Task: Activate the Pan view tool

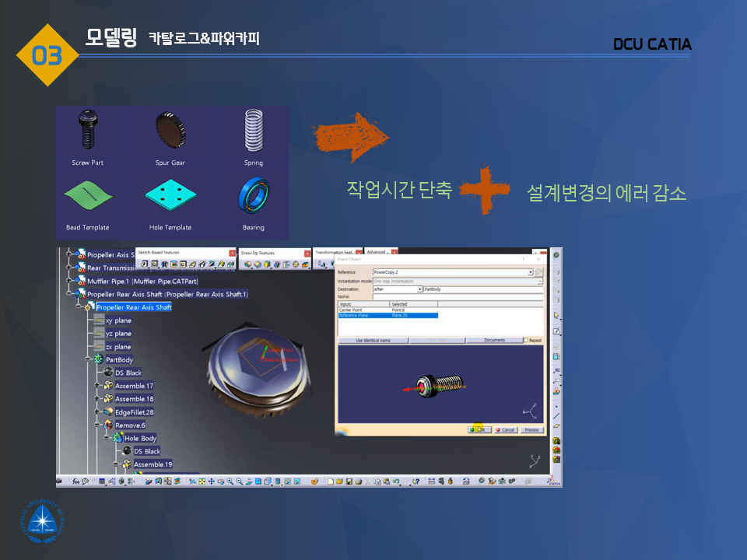Action: [x=211, y=481]
